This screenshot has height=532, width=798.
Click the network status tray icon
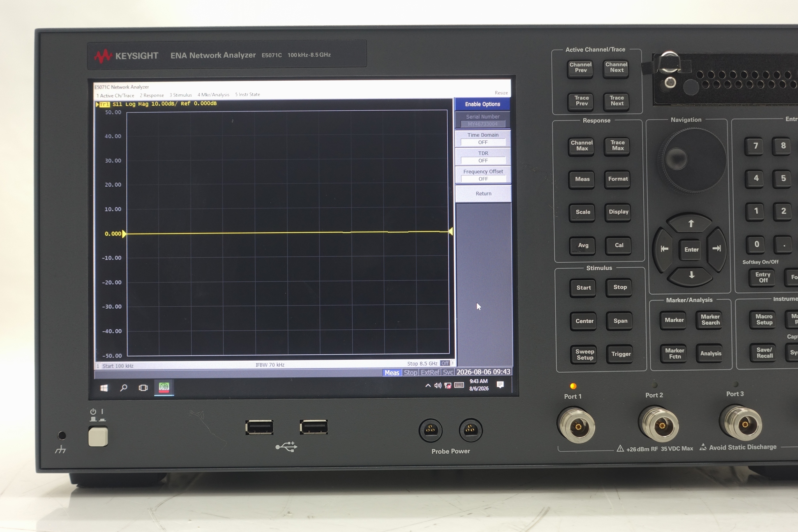coord(448,385)
